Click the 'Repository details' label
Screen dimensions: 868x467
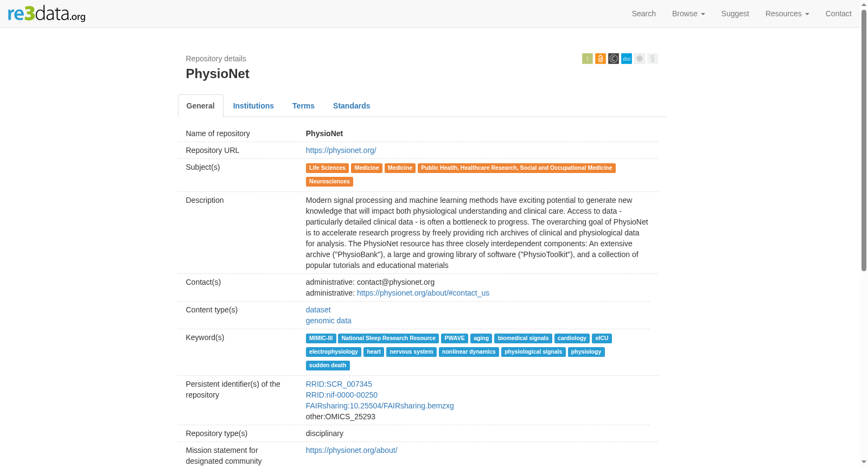216,59
